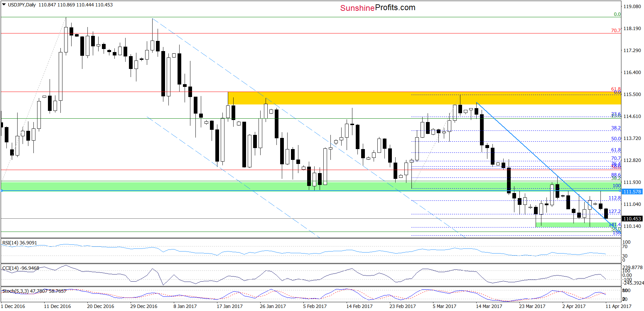
Task: Click the 14 Feb 2017 date label
Action: coord(359,306)
